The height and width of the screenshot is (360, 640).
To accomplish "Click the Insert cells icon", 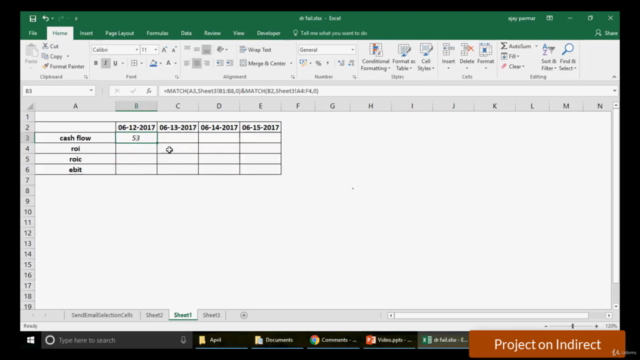I will tap(448, 50).
